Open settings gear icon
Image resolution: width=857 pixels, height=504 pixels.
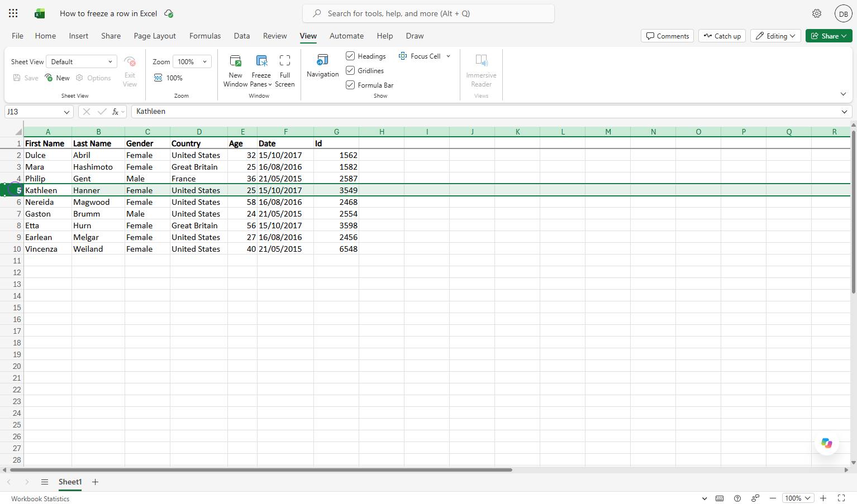point(817,13)
